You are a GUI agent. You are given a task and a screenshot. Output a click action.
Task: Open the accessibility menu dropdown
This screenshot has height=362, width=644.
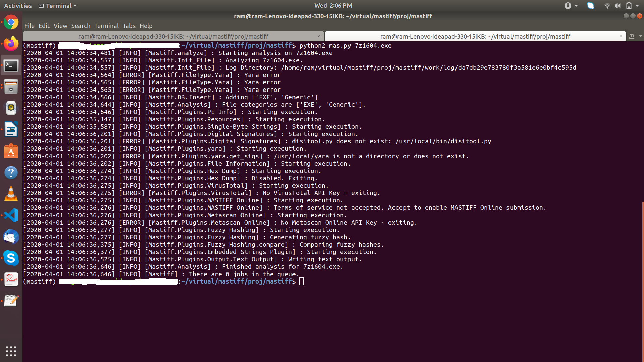pos(571,6)
